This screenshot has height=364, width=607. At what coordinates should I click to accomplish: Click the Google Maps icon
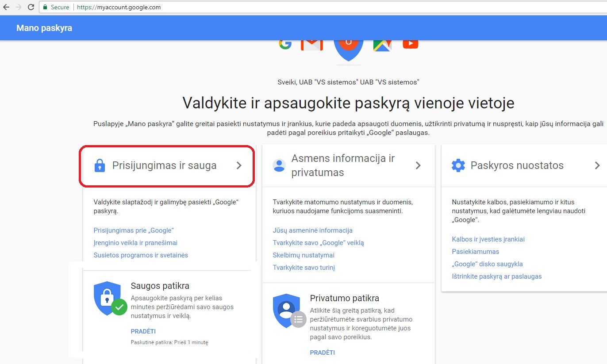382,46
